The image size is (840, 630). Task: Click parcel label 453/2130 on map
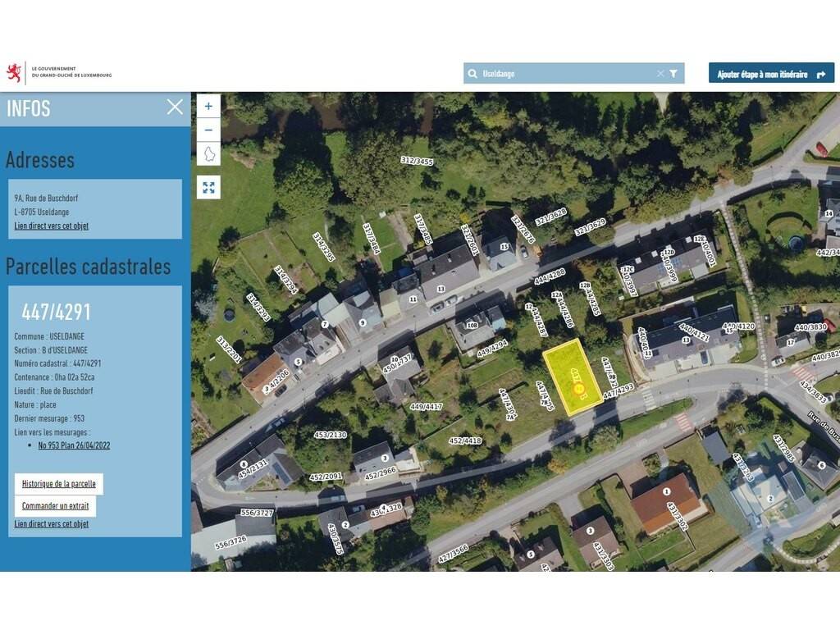tap(330, 434)
